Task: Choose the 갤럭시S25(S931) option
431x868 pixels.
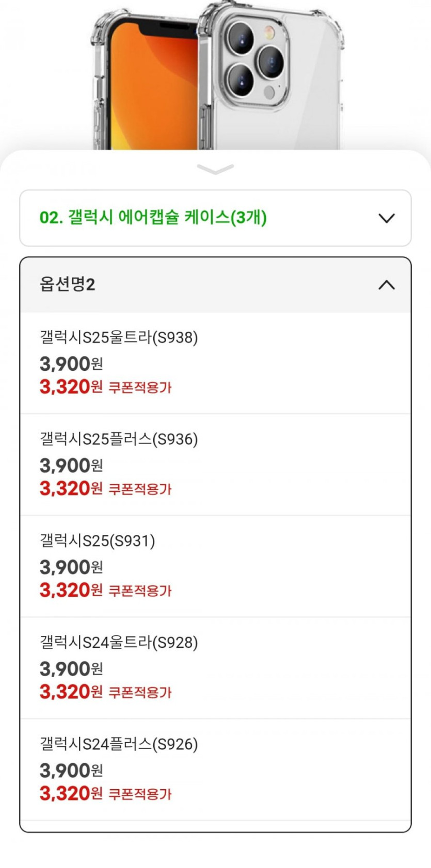Action: pos(98,541)
